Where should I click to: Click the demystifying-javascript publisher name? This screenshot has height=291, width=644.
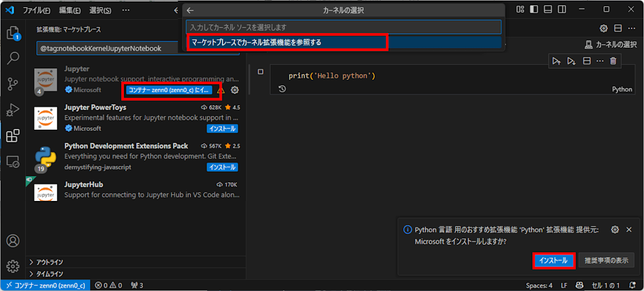(x=98, y=167)
